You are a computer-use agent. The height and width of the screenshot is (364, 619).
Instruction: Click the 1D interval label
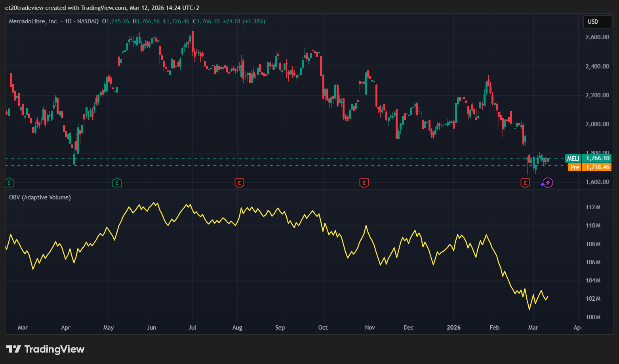[68, 21]
